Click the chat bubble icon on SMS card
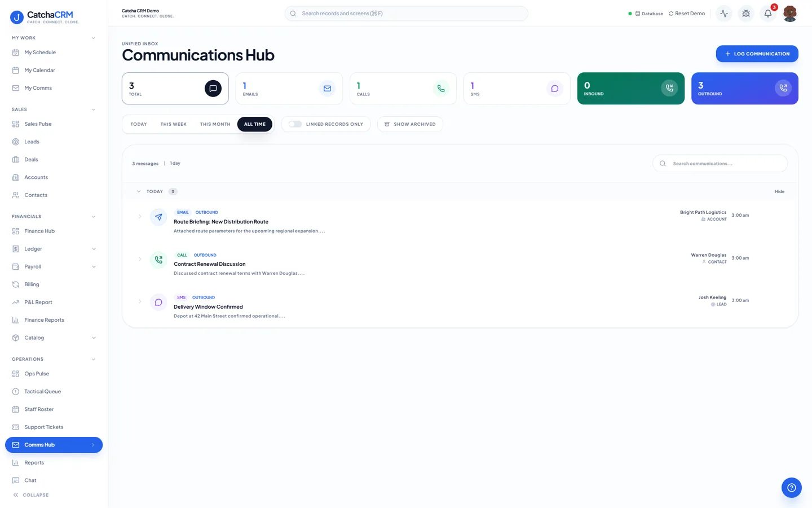812x508 pixels. (555, 89)
